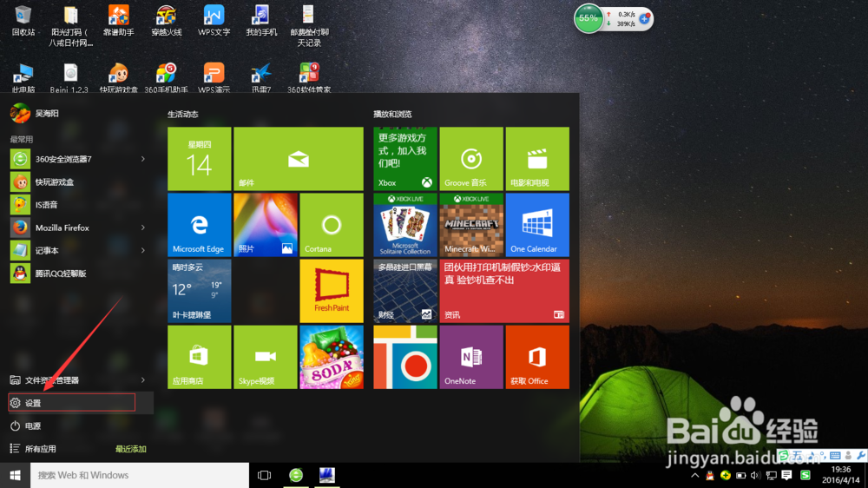This screenshot has width=868, height=488.
Task: Click the volume speaker tray icon
Action: (755, 475)
